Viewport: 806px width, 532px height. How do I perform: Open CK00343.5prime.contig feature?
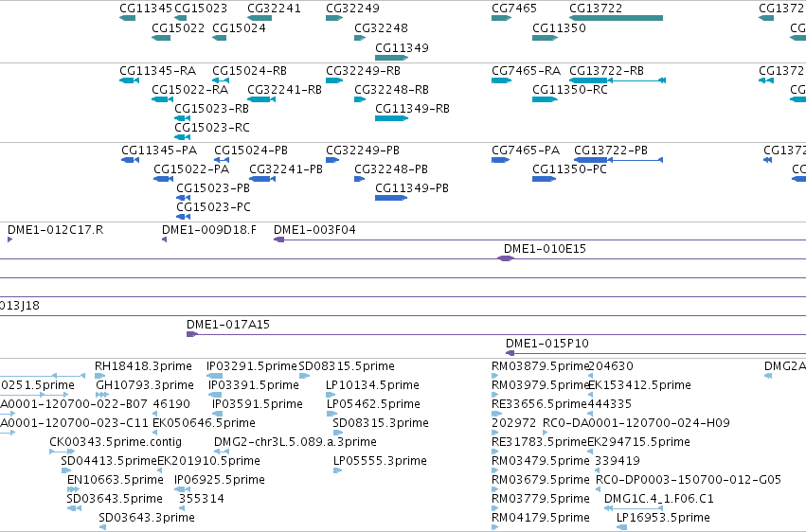(116, 443)
